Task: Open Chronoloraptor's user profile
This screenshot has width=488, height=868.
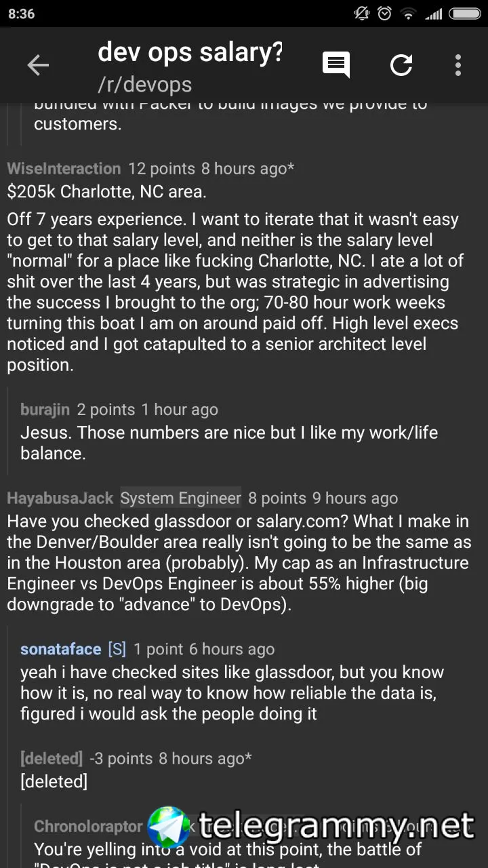Action: pyautogui.click(x=88, y=827)
